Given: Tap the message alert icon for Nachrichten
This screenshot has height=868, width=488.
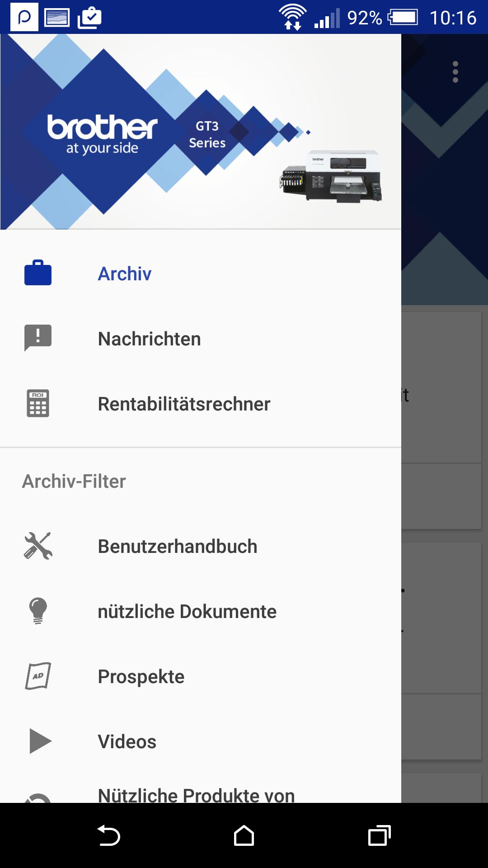Looking at the screenshot, I should pos(38,338).
